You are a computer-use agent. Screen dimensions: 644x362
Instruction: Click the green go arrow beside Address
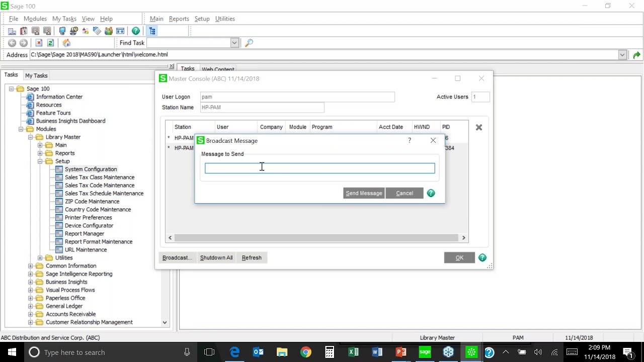coord(636,55)
